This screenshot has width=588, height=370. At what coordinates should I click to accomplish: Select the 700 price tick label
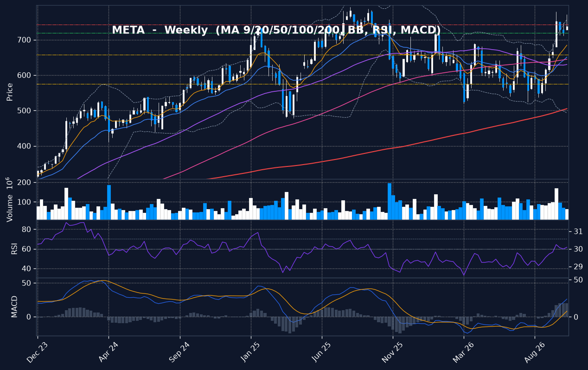pyautogui.click(x=25, y=40)
